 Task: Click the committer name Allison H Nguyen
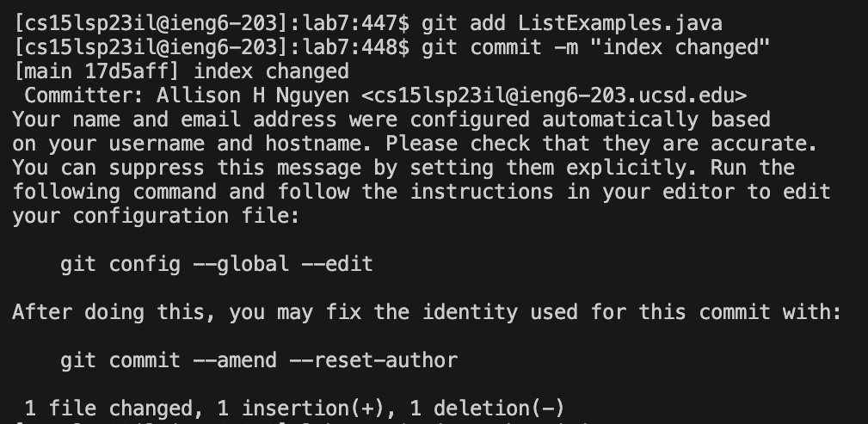[252, 95]
